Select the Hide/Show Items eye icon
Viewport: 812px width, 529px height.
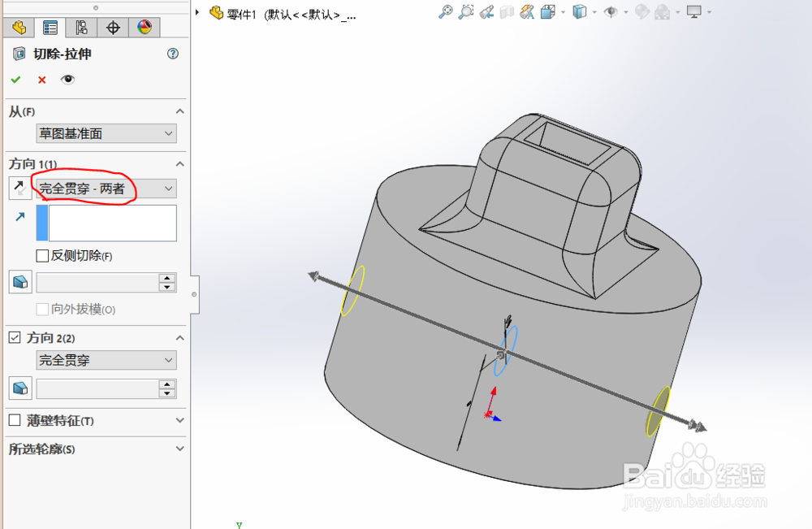pyautogui.click(x=611, y=11)
